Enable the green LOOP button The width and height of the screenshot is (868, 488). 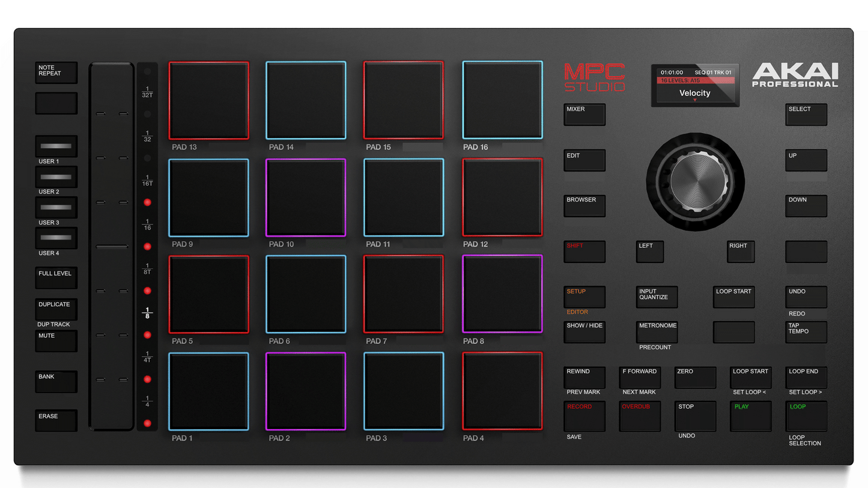[806, 416]
